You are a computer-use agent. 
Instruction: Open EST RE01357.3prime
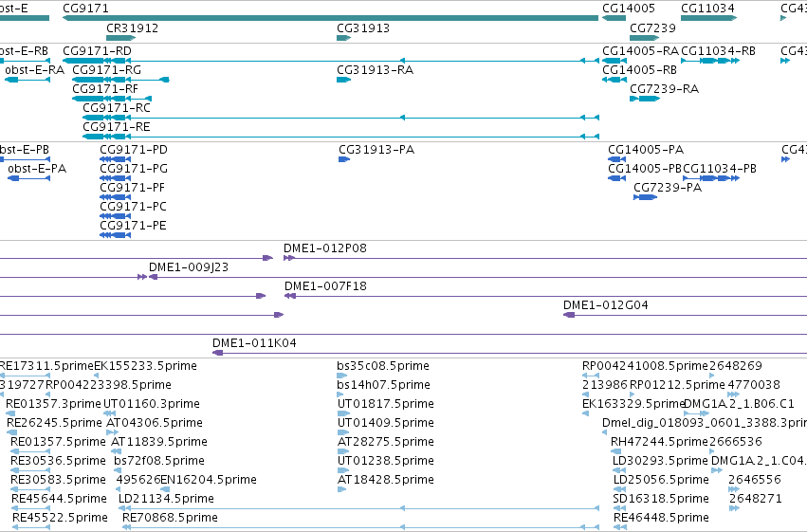pyautogui.click(x=53, y=404)
